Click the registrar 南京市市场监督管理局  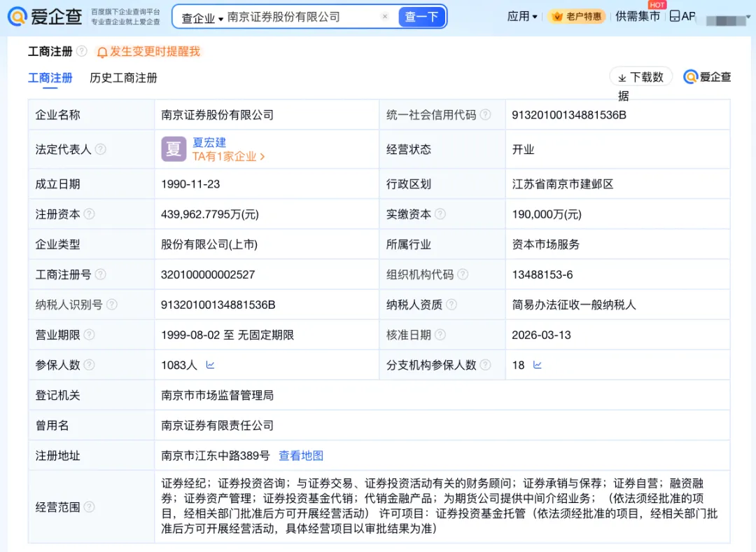click(218, 395)
